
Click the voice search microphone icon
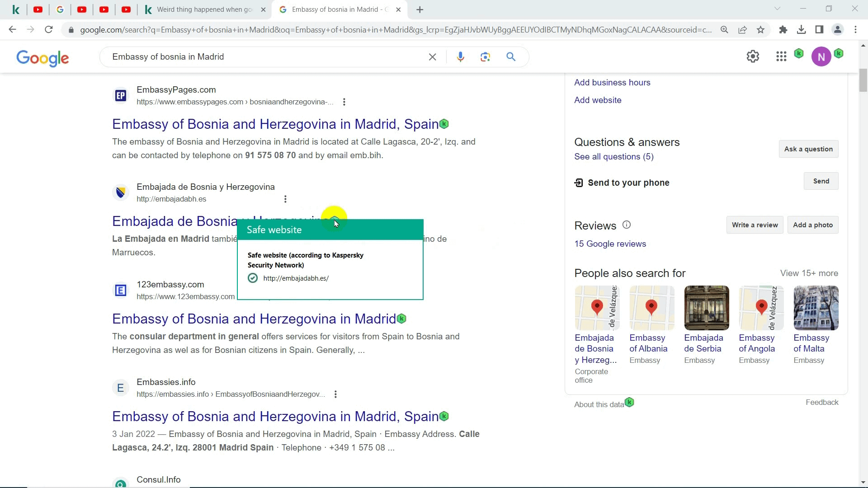pos(460,57)
